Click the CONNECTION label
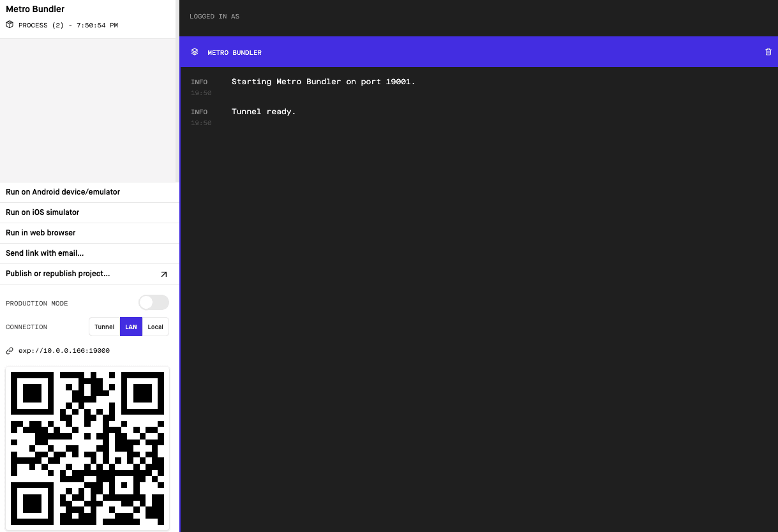 (x=27, y=327)
